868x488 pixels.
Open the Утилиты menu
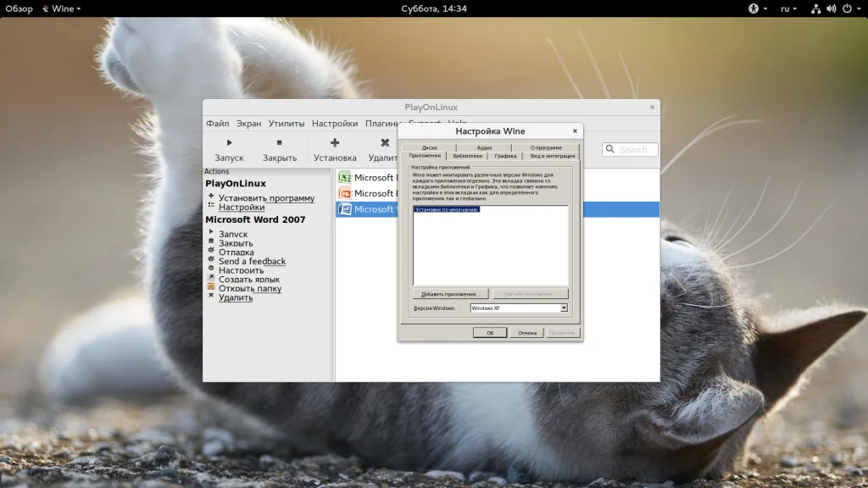coord(287,124)
